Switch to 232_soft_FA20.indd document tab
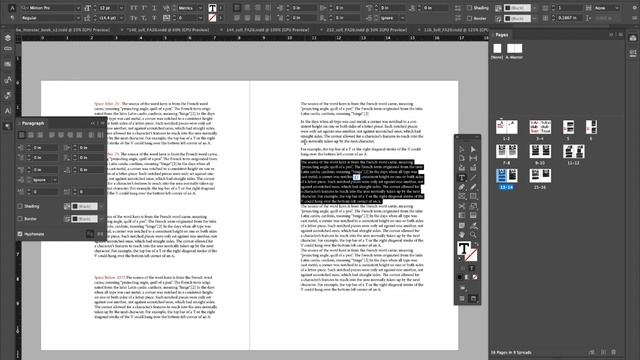 366,30
